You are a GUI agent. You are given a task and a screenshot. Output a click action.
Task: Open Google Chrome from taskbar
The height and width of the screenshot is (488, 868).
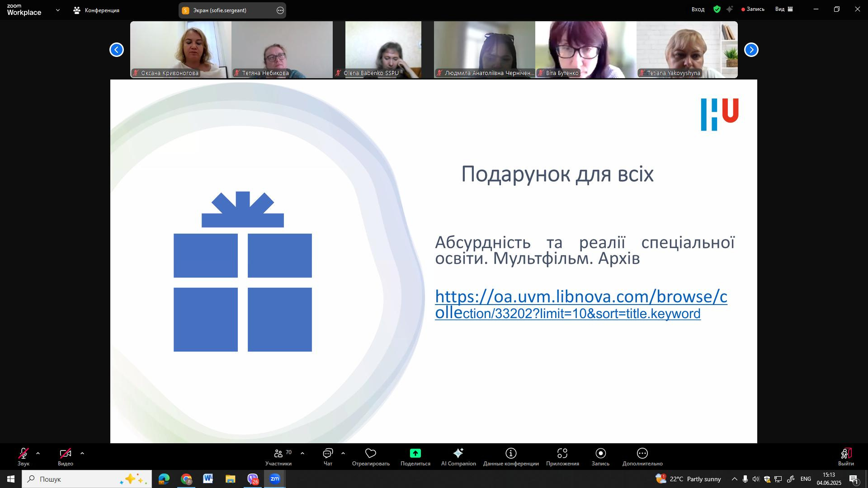[186, 479]
